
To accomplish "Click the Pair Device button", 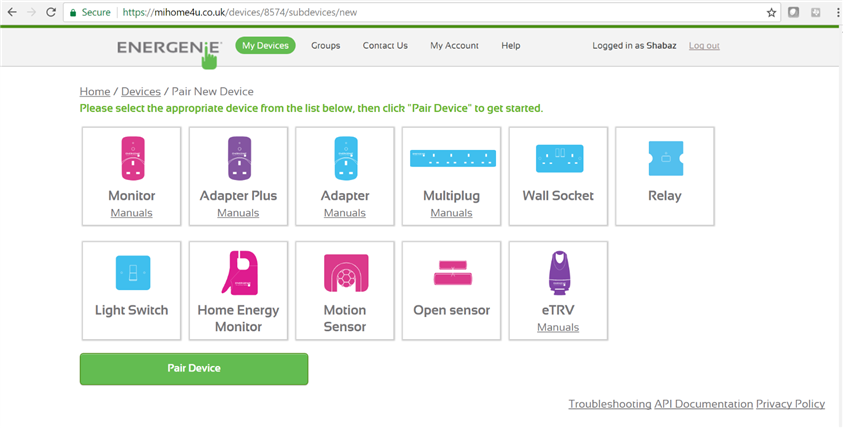I will pos(194,369).
